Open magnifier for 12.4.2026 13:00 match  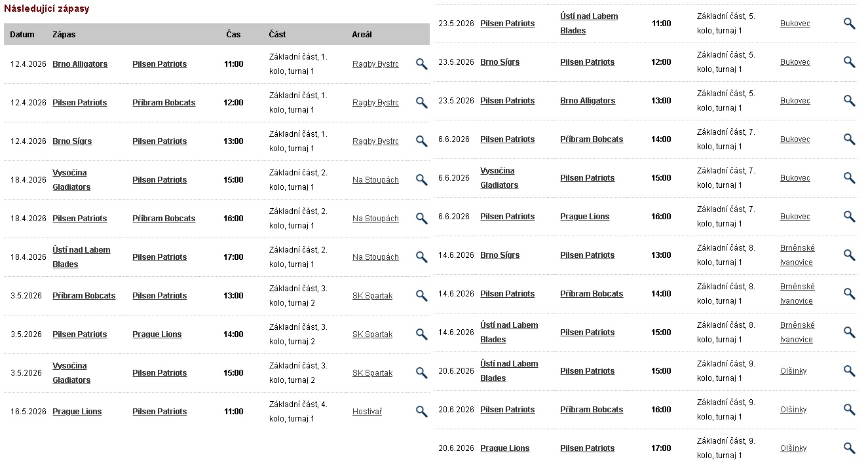point(422,141)
